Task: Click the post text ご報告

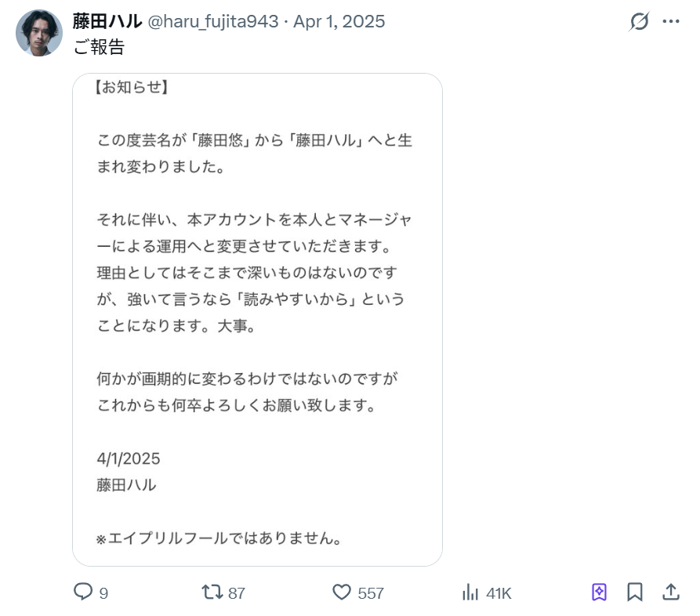Action: point(99,47)
